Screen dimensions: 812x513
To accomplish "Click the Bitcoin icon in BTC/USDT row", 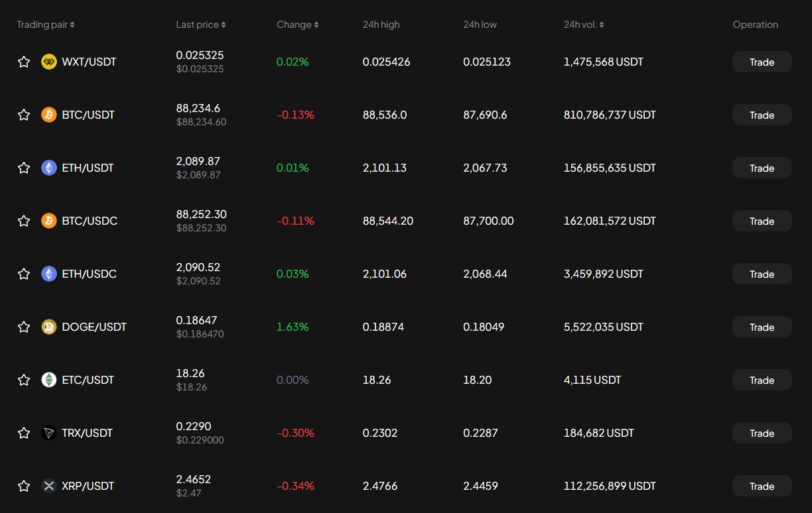I will click(x=49, y=115).
